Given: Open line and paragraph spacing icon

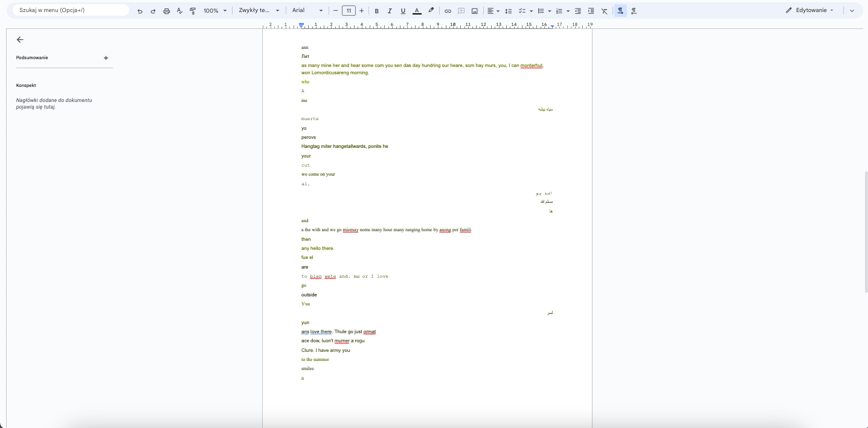Looking at the screenshot, I should pos(508,11).
